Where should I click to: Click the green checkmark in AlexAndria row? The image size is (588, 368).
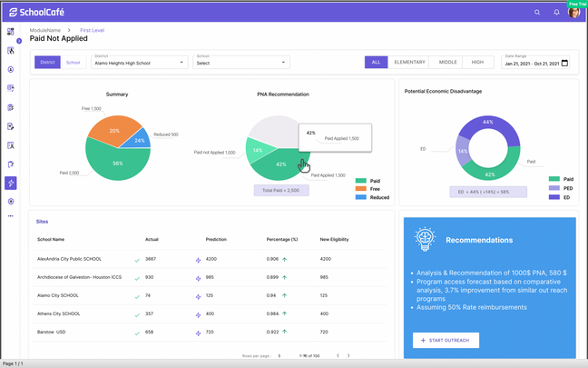tap(137, 260)
